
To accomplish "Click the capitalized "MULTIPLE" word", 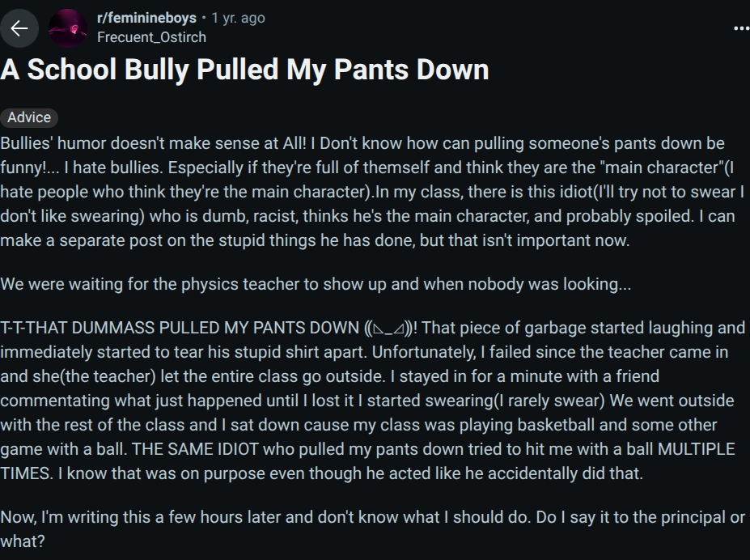I will tap(696, 449).
